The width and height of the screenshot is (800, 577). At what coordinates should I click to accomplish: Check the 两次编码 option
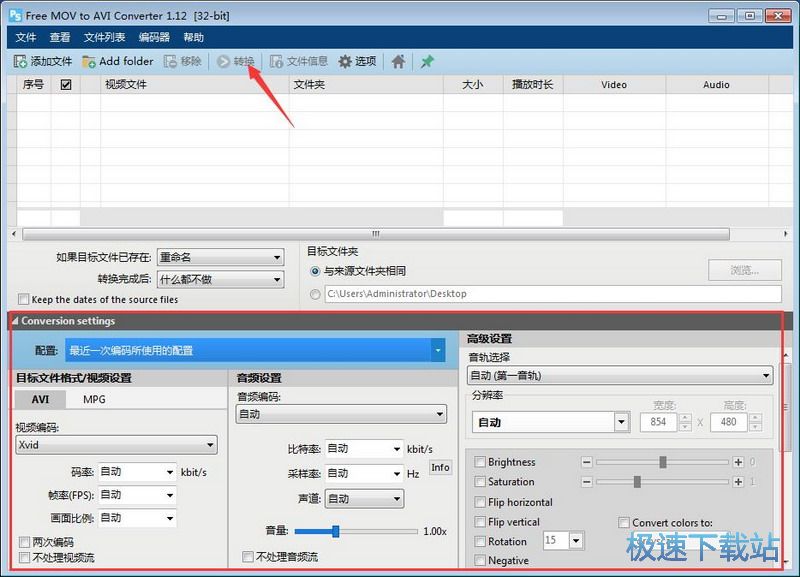pos(23,540)
